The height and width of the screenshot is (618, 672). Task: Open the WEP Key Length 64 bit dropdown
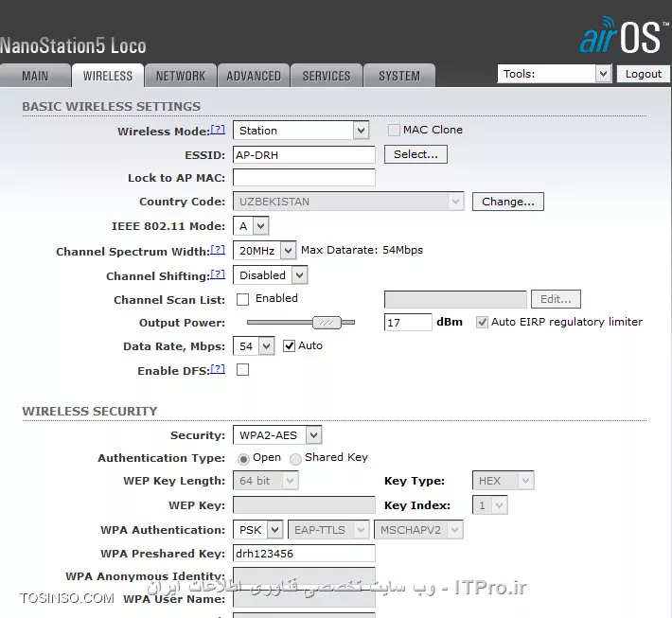click(x=265, y=481)
